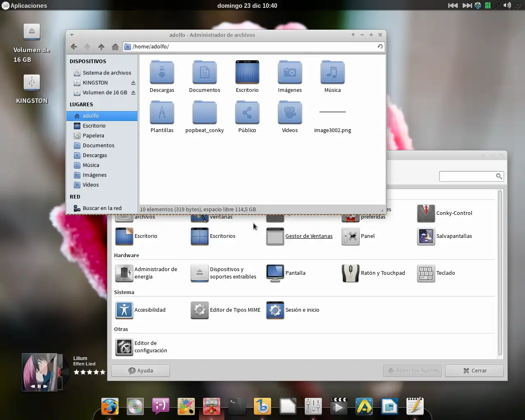Open Vídeos in the sidebar
Image resolution: width=525 pixels, height=420 pixels.
click(x=102, y=185)
